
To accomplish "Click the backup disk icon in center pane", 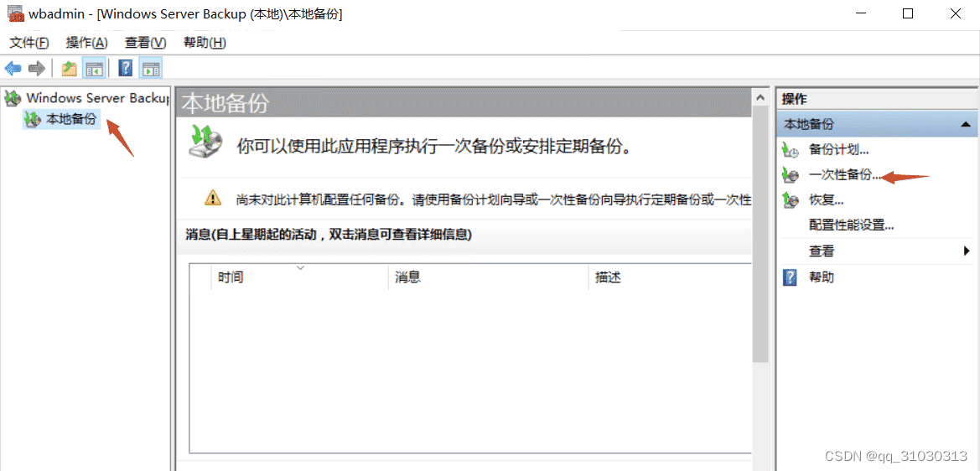I will point(205,141).
